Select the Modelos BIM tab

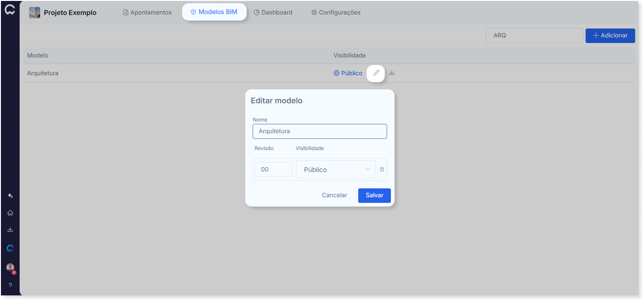[214, 12]
